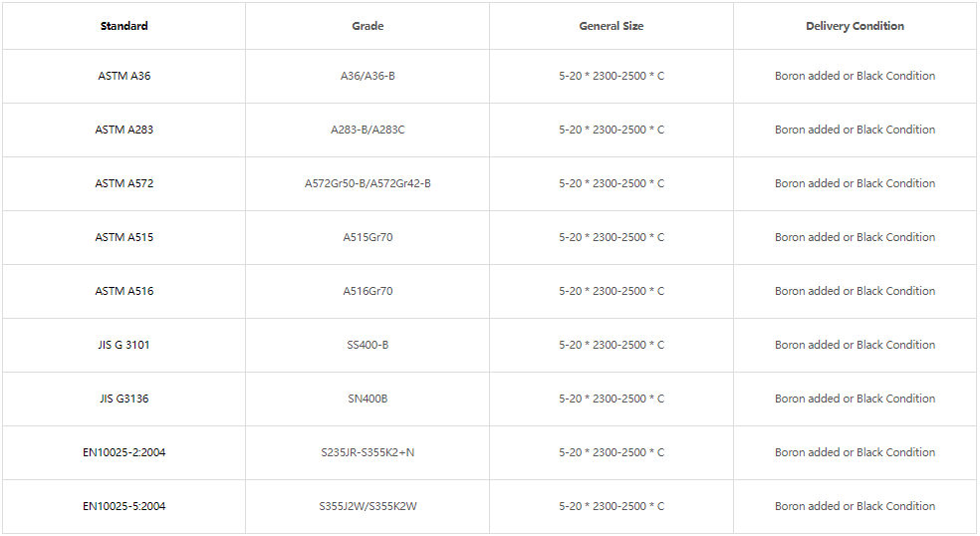Click the Standard column header

tap(123, 26)
